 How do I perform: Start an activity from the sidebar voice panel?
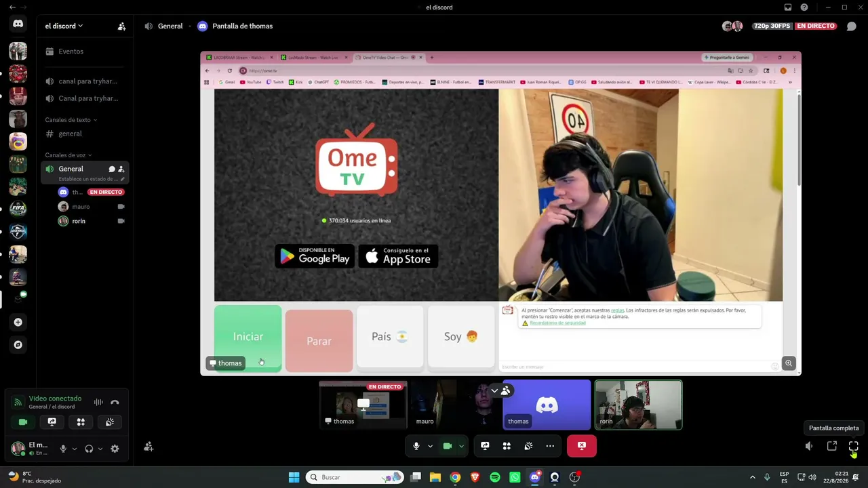tap(81, 422)
